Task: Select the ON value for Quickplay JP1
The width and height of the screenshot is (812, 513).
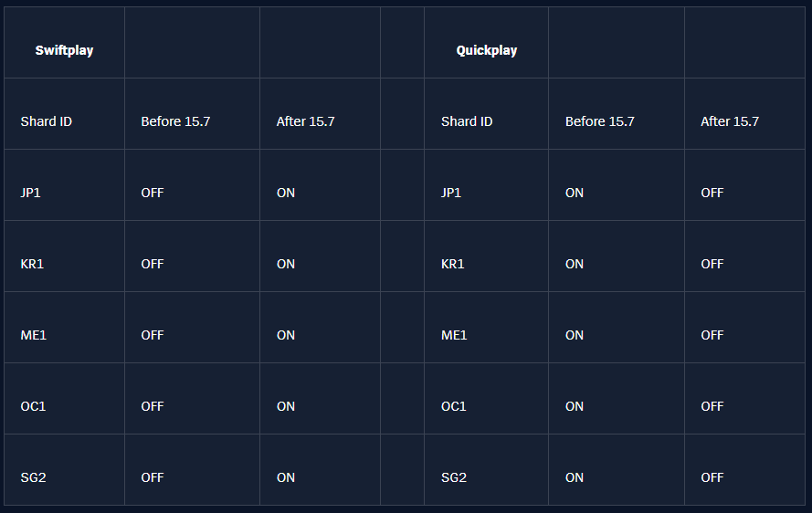Action: tap(574, 193)
